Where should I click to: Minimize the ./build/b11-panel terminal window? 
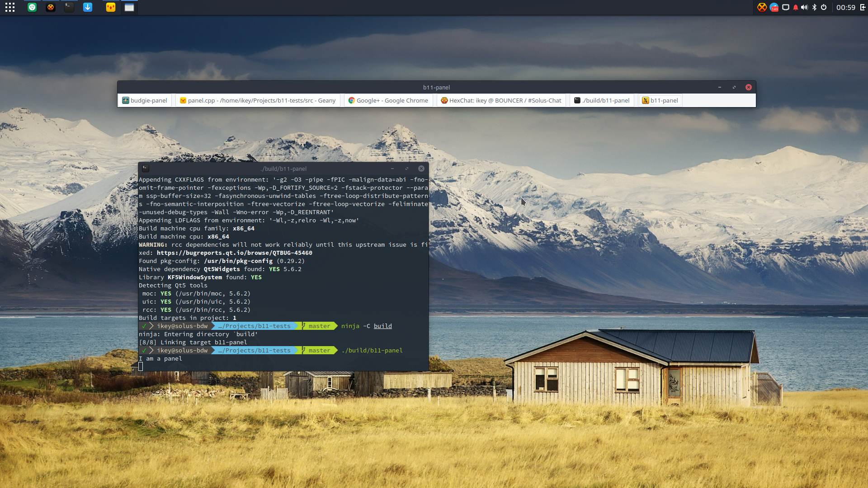point(392,169)
